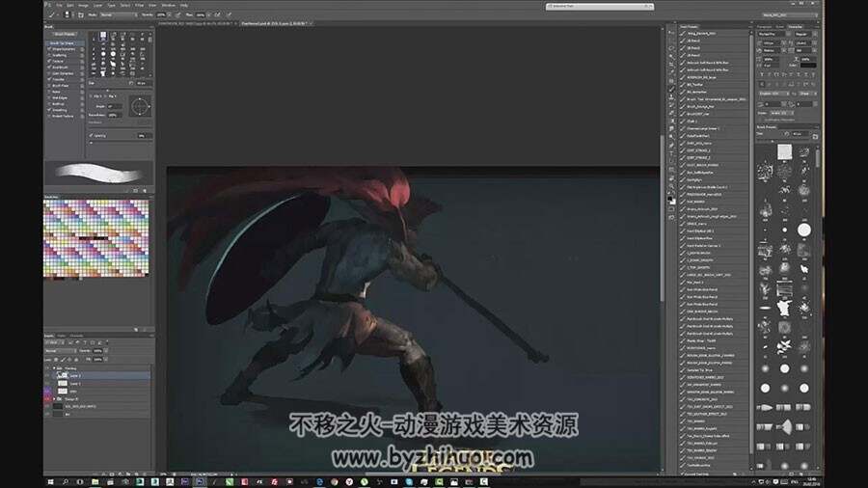Screen dimensions: 868x488
Task: Select the Type tool in the toolbar
Action: pos(671,153)
